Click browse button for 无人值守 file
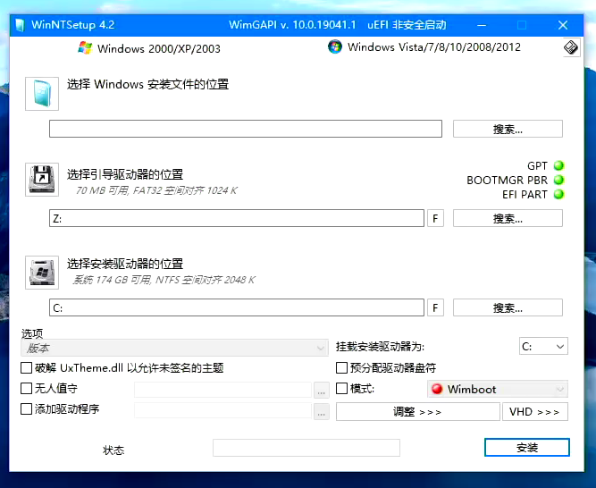This screenshot has height=488, width=596. click(x=322, y=390)
